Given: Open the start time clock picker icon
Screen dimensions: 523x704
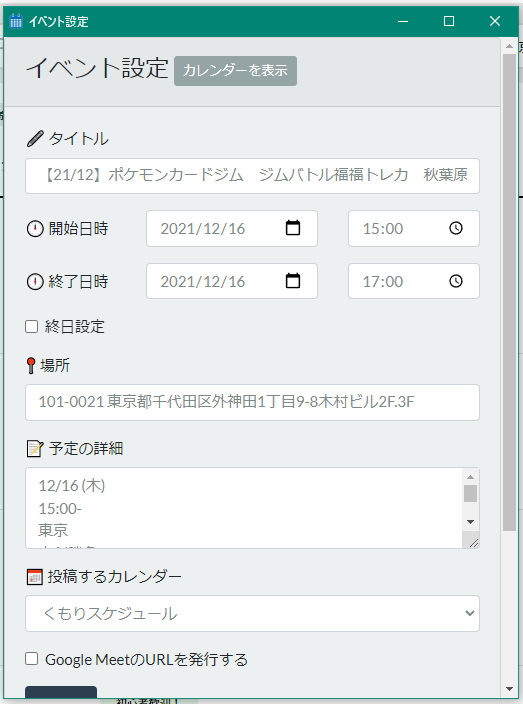Looking at the screenshot, I should [456, 228].
